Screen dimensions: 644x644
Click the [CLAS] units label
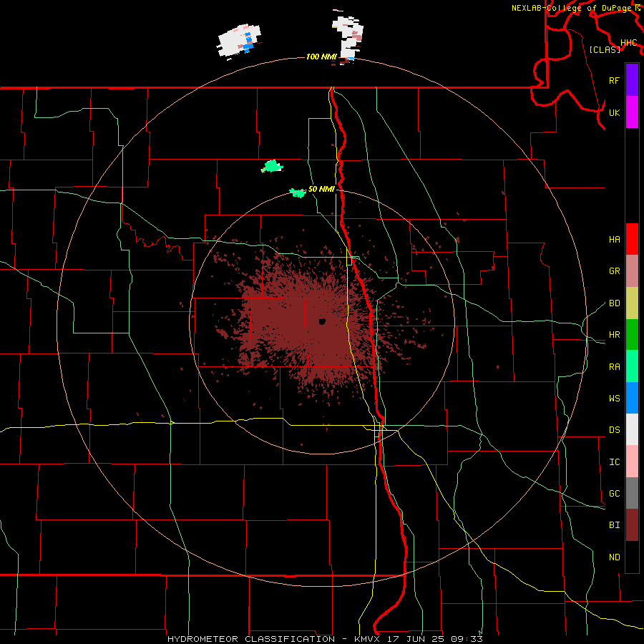pos(605,49)
